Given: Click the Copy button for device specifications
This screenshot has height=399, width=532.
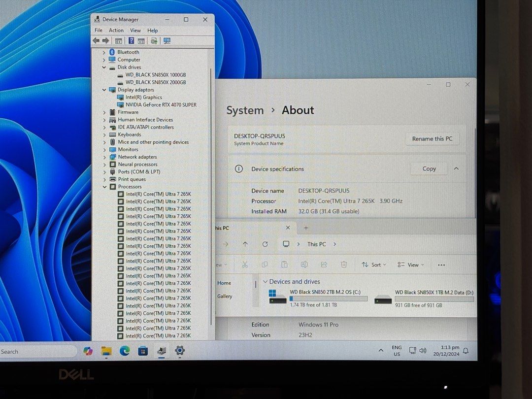Looking at the screenshot, I should coord(429,168).
